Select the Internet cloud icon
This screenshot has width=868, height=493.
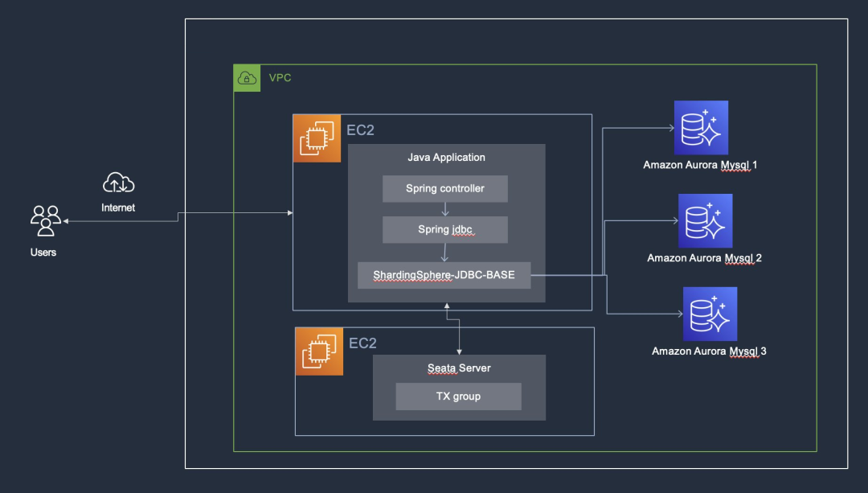(118, 183)
